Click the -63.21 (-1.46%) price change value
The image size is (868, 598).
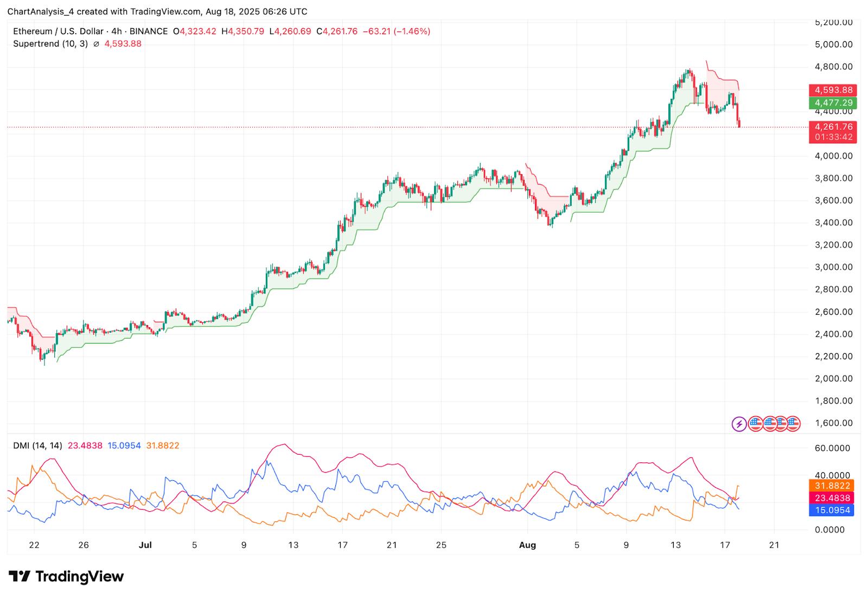[x=396, y=31]
